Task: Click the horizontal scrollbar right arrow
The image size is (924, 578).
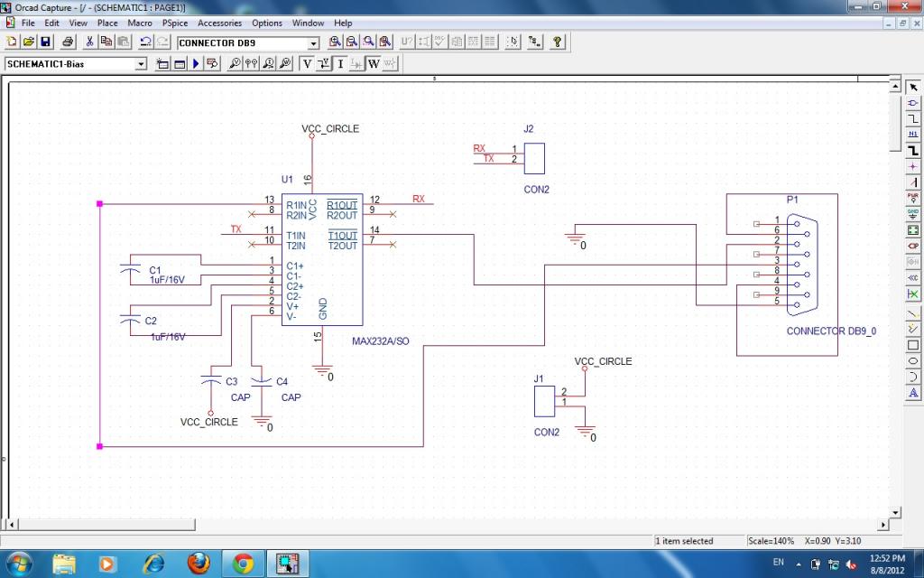Action: tap(883, 524)
